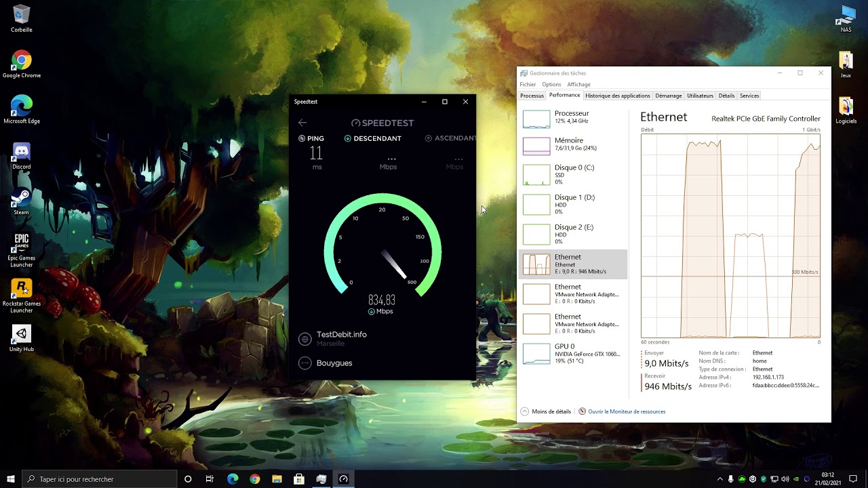Screen dimensions: 868x488
Task: Switch to the Processus tab
Action: [532, 96]
